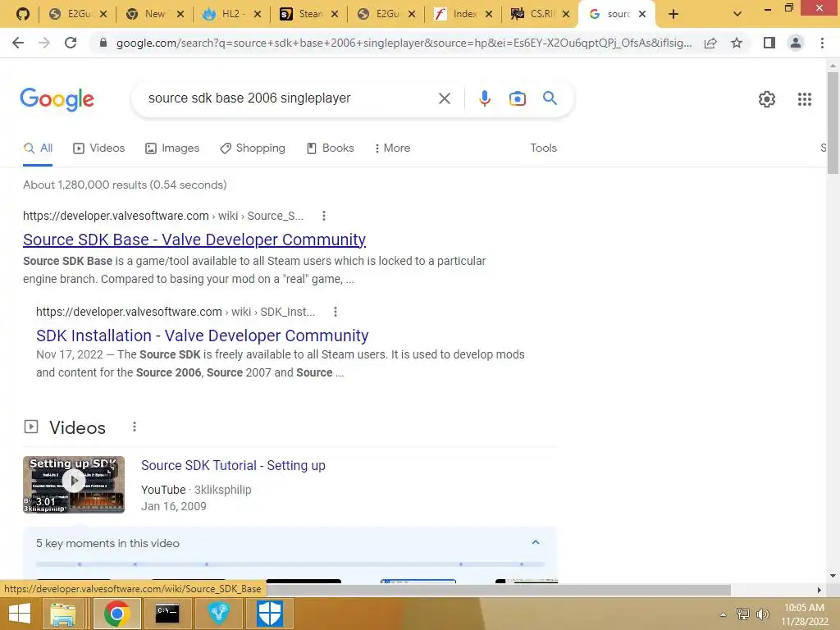Viewport: 840px width, 630px height.
Task: Switch to Books results tab
Action: tap(330, 148)
